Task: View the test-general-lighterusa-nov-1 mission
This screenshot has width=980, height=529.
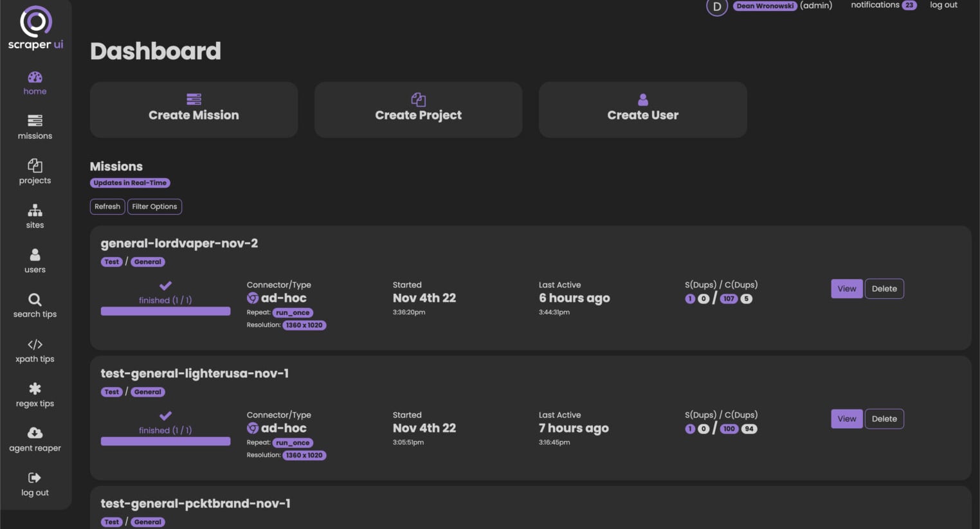Action: click(x=847, y=419)
